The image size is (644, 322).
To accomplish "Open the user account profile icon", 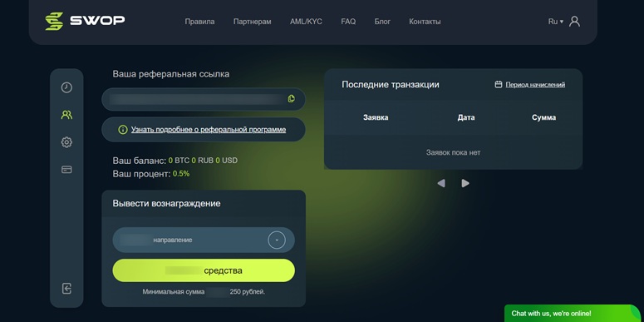I will 574,22.
